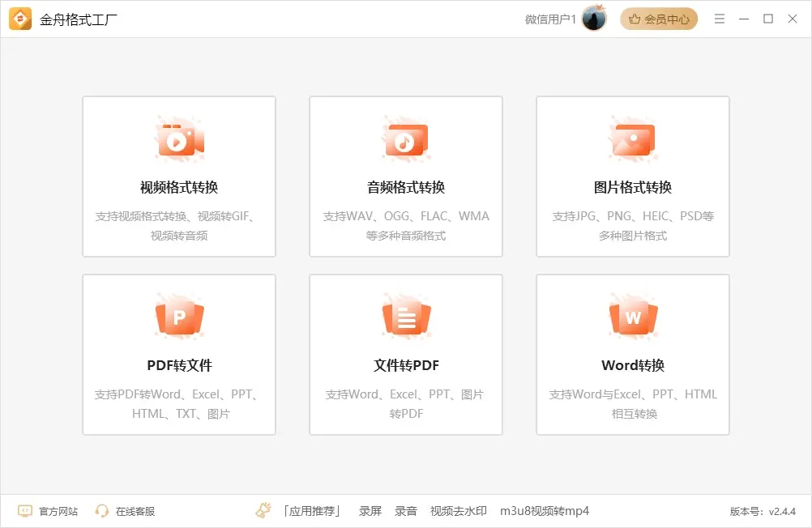Select the 音频格式转换 title

(406, 187)
